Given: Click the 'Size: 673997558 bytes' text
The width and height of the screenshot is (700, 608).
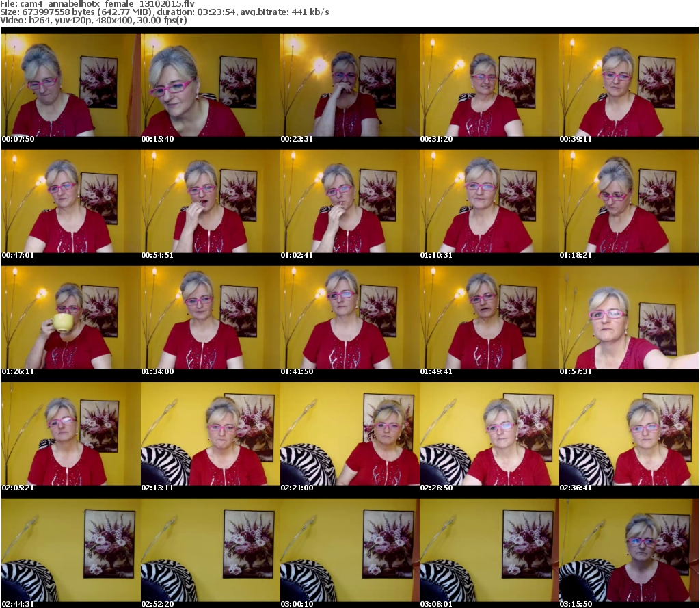Looking at the screenshot, I should click(49, 12).
